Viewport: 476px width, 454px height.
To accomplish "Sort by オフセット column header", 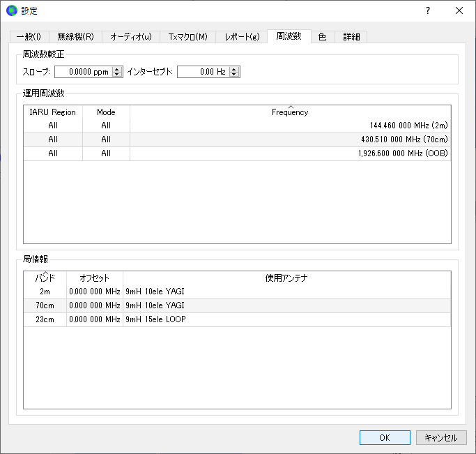I will pyautogui.click(x=94, y=278).
